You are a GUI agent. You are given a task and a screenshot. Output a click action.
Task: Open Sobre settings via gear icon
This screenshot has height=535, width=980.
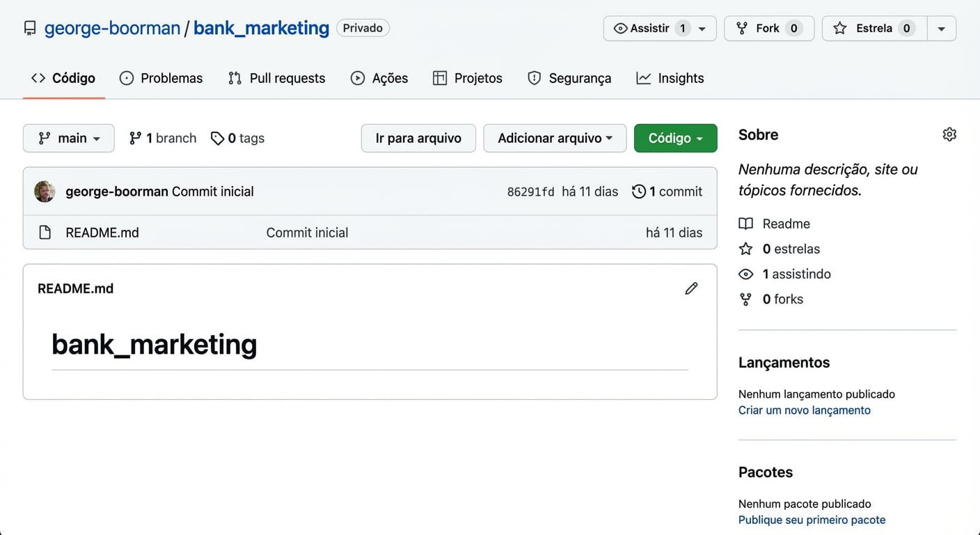click(949, 134)
